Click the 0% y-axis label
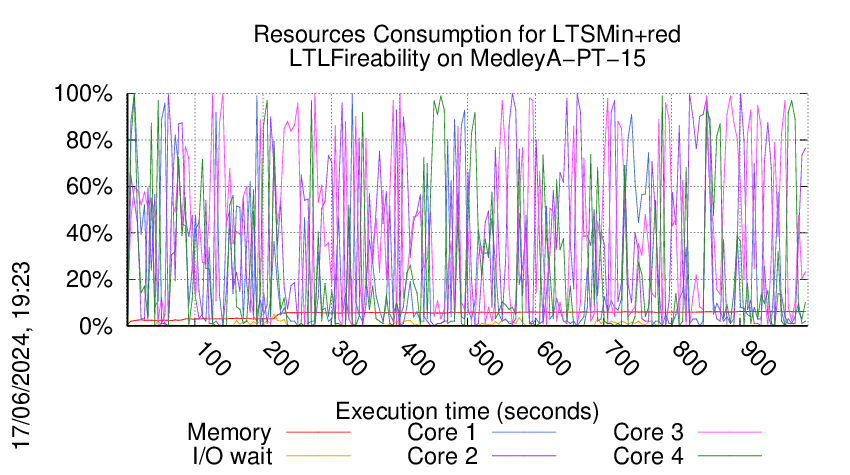Image resolution: width=850 pixels, height=475 pixels. 96,326
